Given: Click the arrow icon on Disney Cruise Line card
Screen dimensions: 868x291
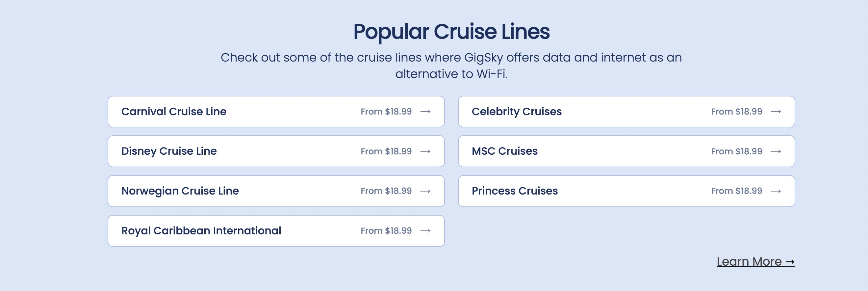Looking at the screenshot, I should coord(426,151).
